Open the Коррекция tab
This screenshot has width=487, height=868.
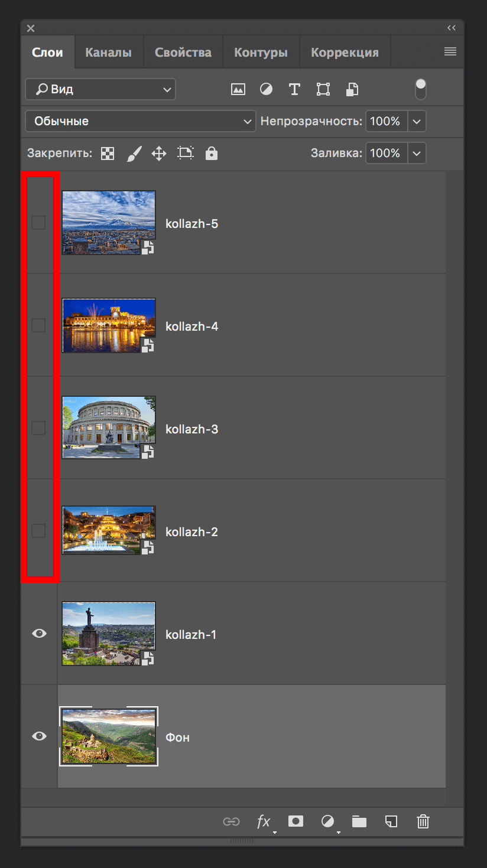[345, 53]
